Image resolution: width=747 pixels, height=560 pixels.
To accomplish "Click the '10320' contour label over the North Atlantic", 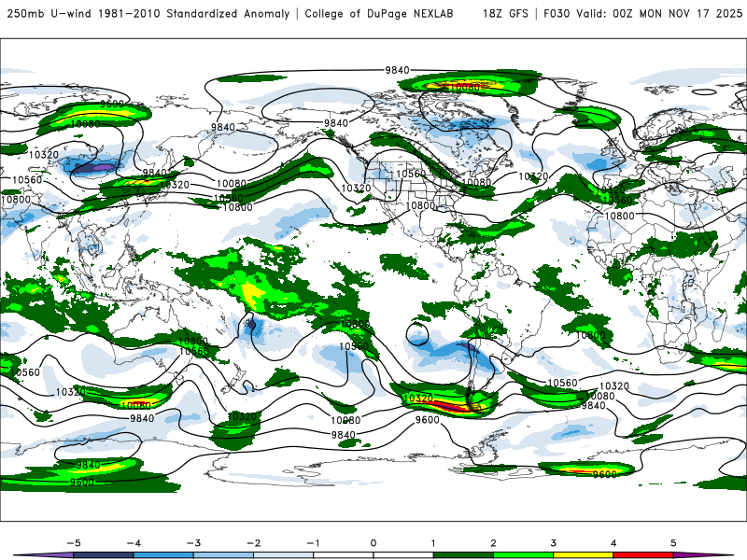I will point(533,176).
